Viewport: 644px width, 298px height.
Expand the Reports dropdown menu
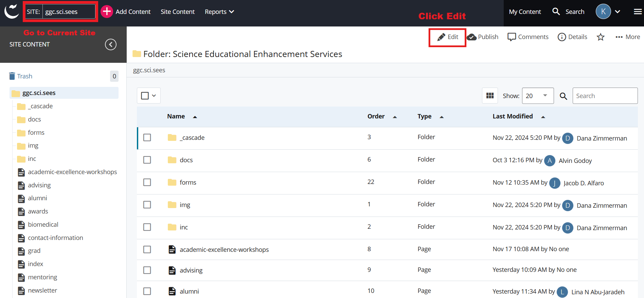pyautogui.click(x=219, y=12)
